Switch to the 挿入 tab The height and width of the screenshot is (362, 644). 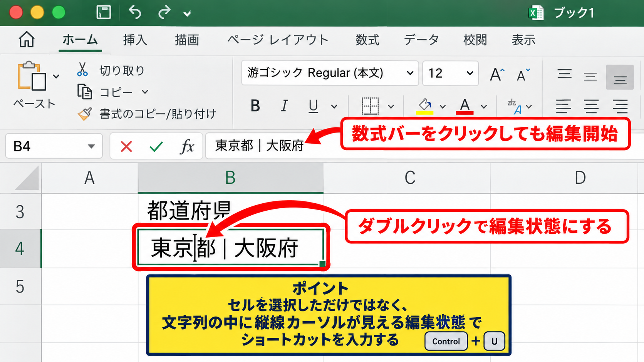coord(135,40)
